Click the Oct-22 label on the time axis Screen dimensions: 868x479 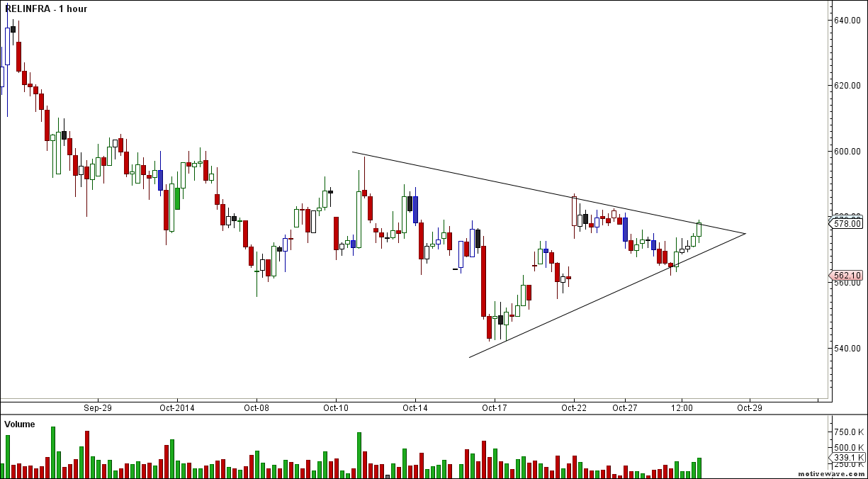574,408
